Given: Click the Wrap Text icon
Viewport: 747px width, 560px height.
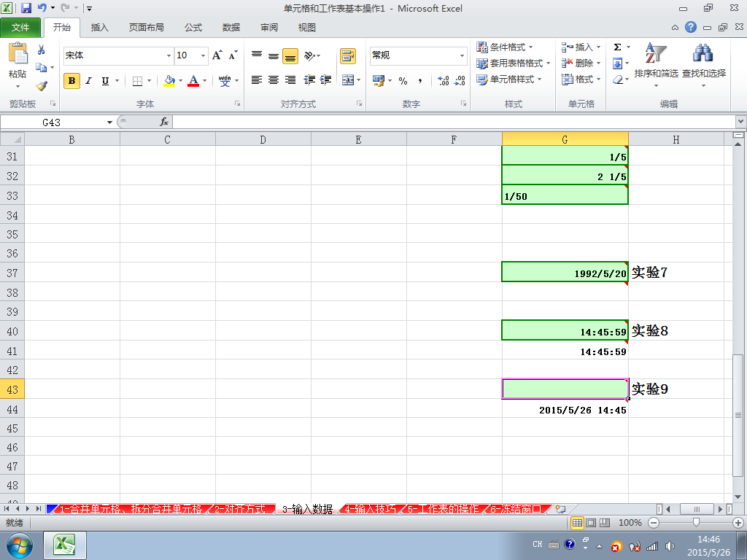Looking at the screenshot, I should (348, 55).
